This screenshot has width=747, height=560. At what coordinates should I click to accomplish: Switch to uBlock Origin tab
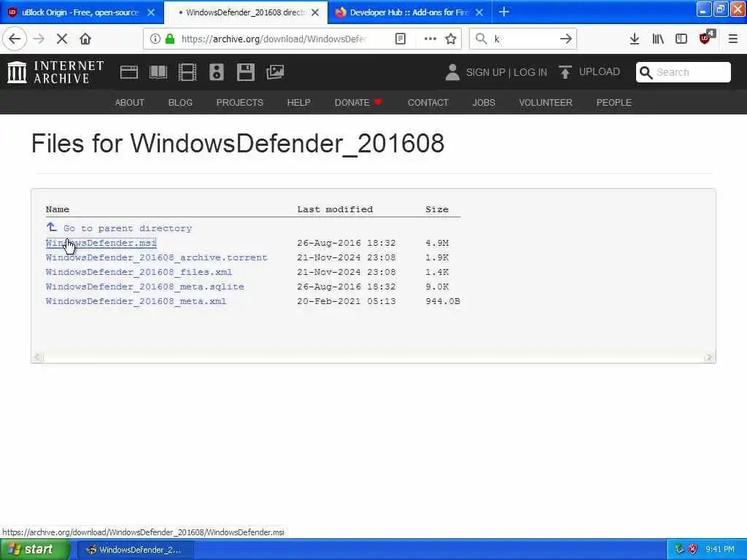[82, 12]
